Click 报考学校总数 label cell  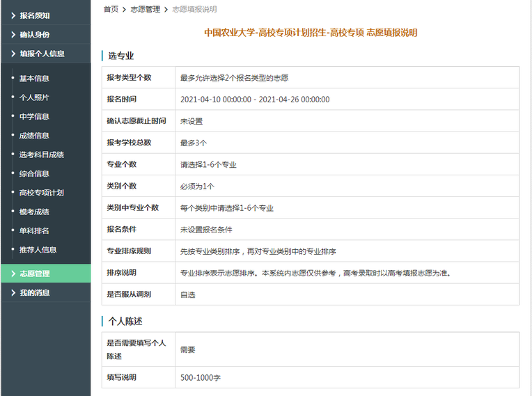139,143
